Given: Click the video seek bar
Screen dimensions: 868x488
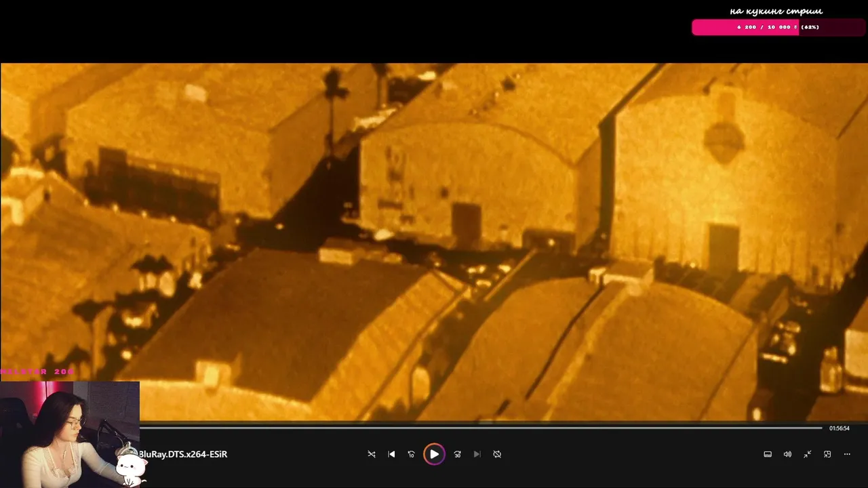Looking at the screenshot, I should [x=481, y=428].
